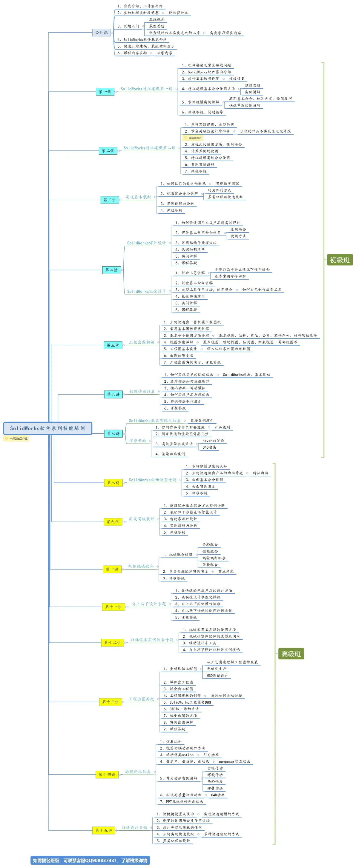Viewport: 356px width, 868px height.
Task: Select the SolidWorks特征建模第一讲 topic
Action: click(x=146, y=89)
